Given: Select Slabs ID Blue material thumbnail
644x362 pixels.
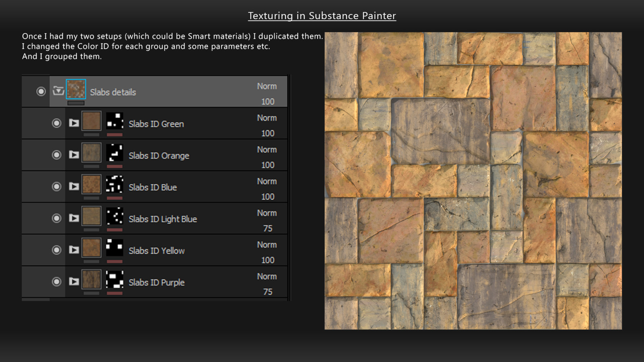Looking at the screenshot, I should pos(91,185).
